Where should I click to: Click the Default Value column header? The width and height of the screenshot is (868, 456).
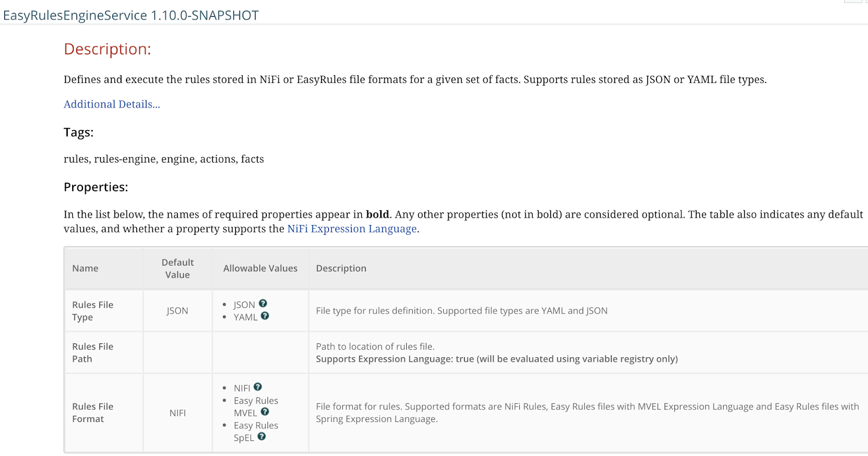[x=177, y=268]
